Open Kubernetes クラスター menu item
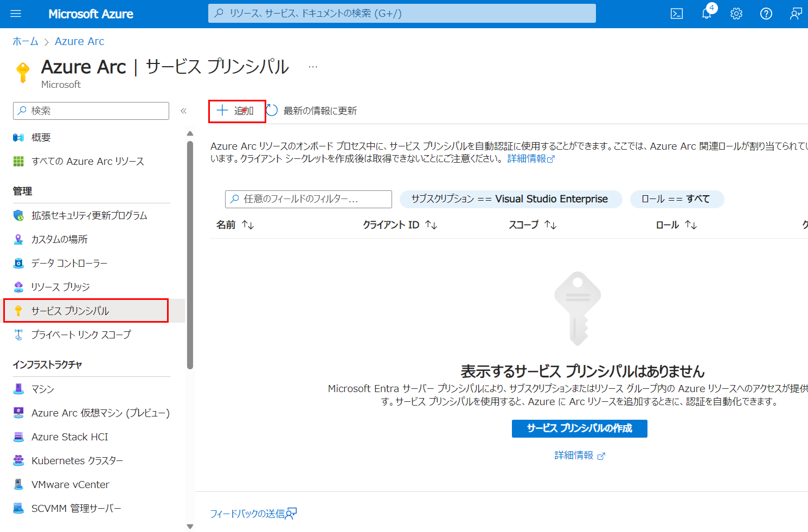 tap(78, 460)
